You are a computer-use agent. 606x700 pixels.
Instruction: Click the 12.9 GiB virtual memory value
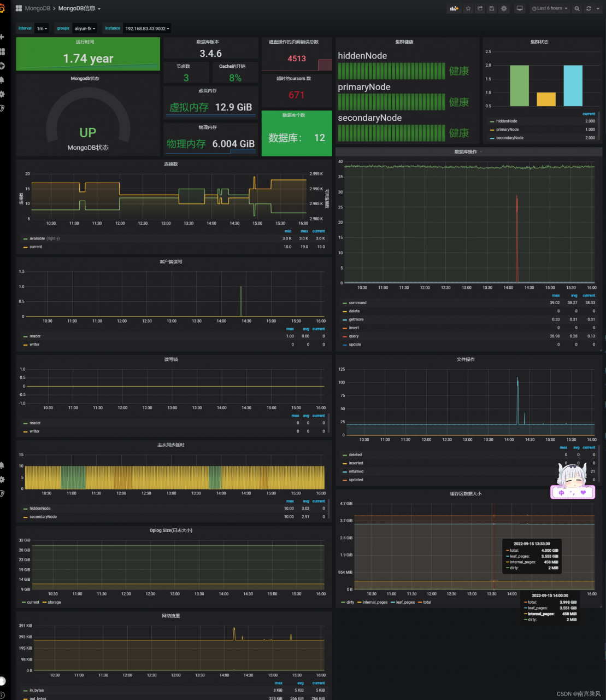click(234, 107)
